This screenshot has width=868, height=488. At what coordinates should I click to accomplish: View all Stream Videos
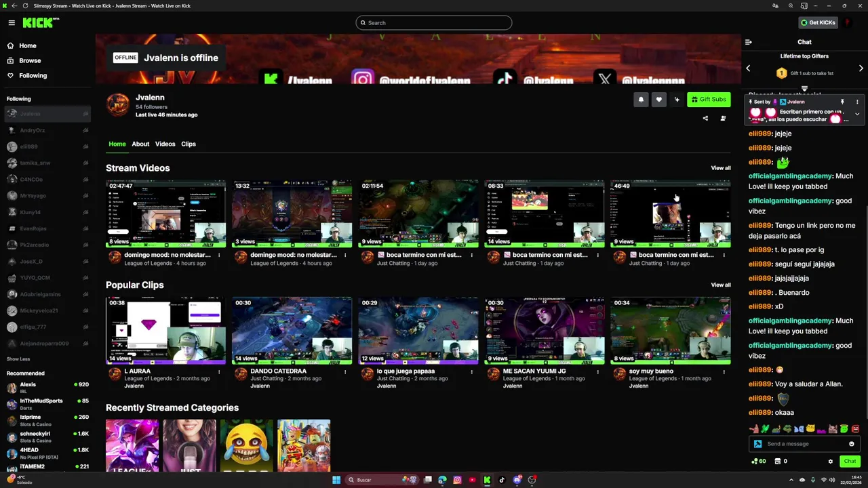pos(721,168)
